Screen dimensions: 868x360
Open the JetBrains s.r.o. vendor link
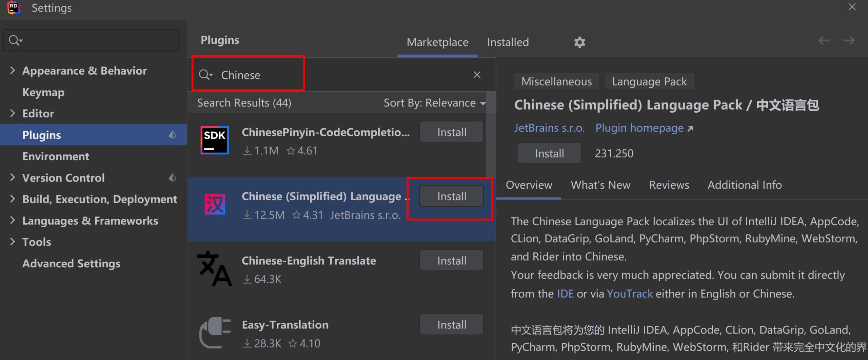[x=549, y=128]
